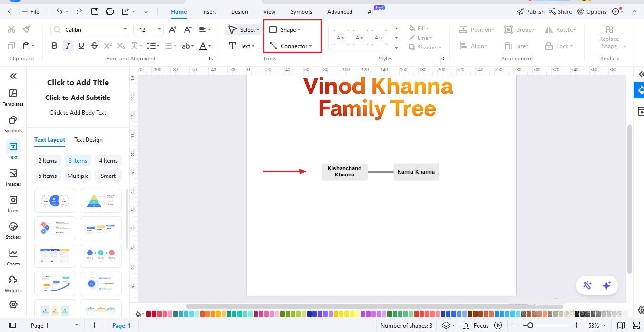Select the Images panel icon
This screenshot has height=332, width=644.
[13, 176]
